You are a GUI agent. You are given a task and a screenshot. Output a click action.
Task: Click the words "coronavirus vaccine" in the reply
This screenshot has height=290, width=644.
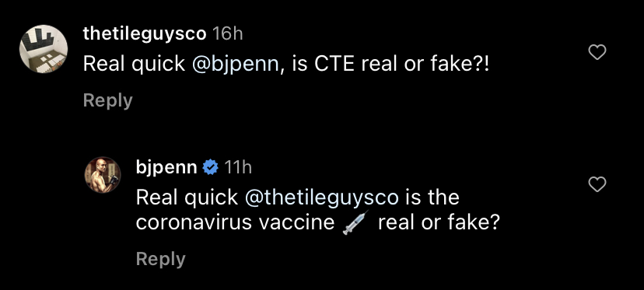236,222
